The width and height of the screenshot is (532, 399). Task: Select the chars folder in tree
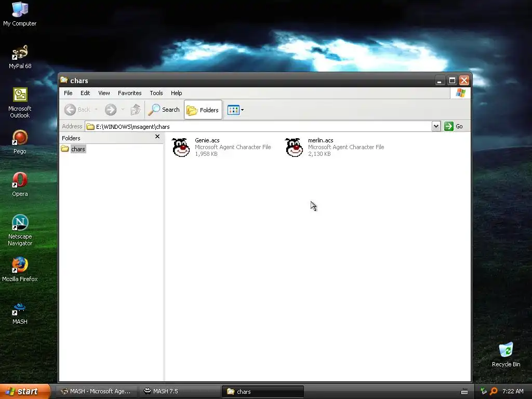click(78, 149)
